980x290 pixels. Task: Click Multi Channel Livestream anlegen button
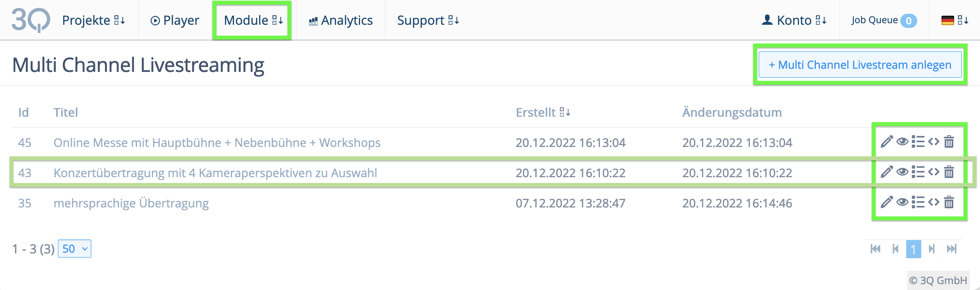coord(860,65)
